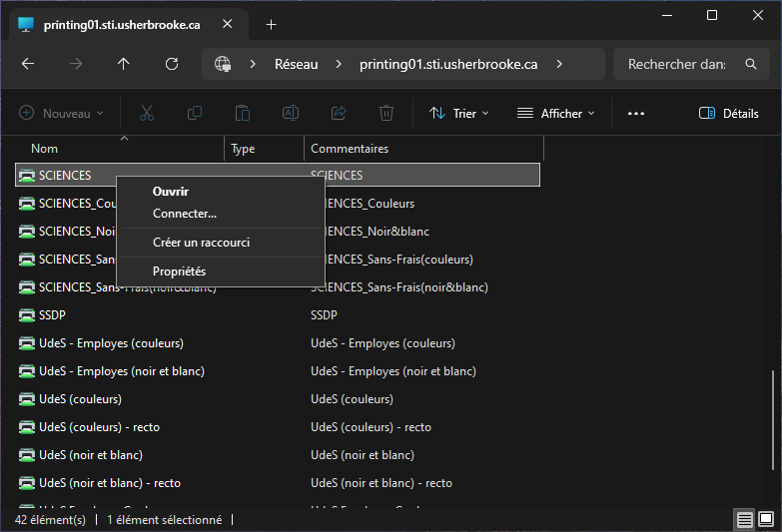Image resolution: width=782 pixels, height=532 pixels.
Task: Select Créer un raccourci menu entry
Action: click(x=221, y=243)
